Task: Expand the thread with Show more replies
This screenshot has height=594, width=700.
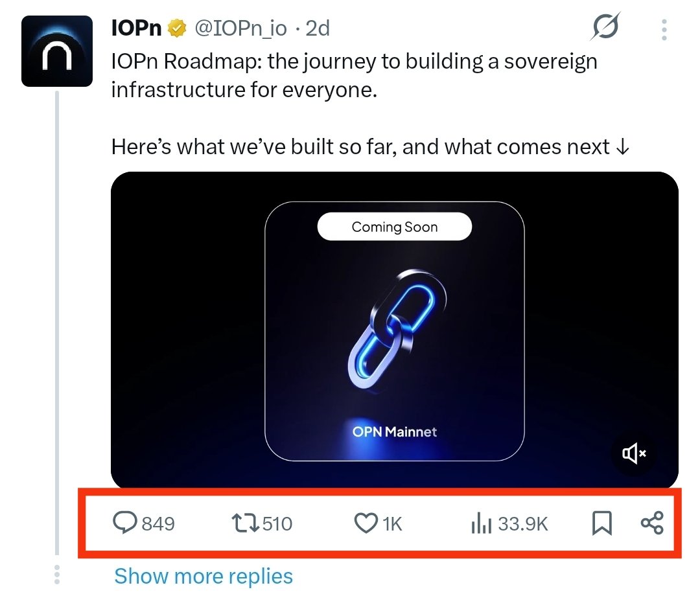Action: coord(204,575)
